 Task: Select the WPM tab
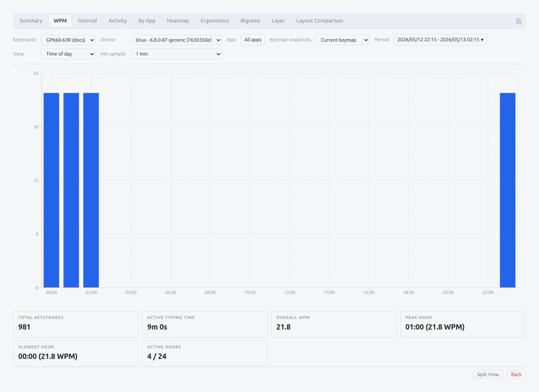click(60, 21)
